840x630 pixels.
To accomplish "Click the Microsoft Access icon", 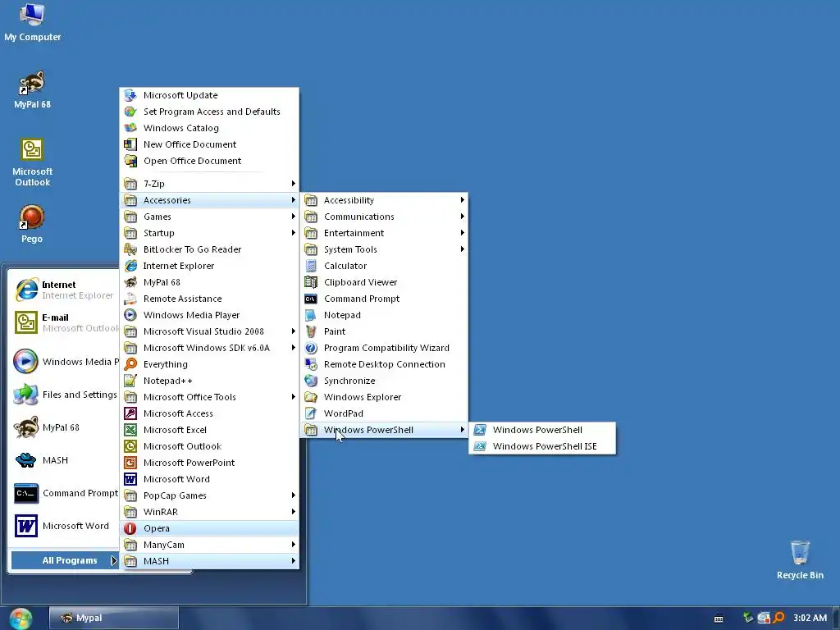I will tap(130, 413).
